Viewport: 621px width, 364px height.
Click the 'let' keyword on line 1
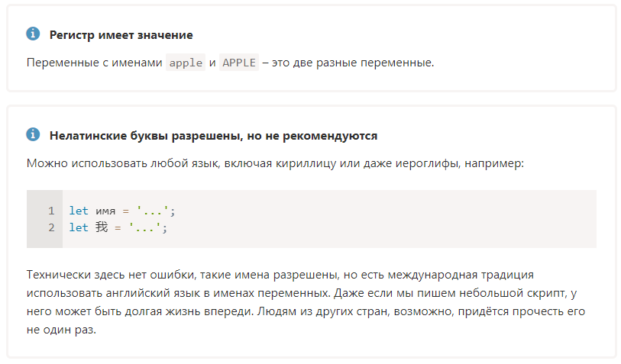tap(79, 211)
